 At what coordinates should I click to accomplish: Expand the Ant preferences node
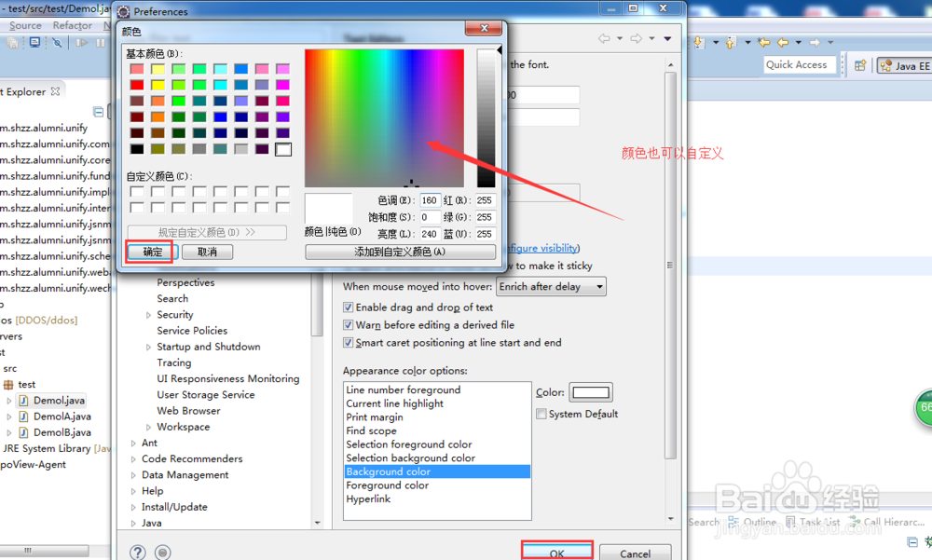click(x=133, y=444)
